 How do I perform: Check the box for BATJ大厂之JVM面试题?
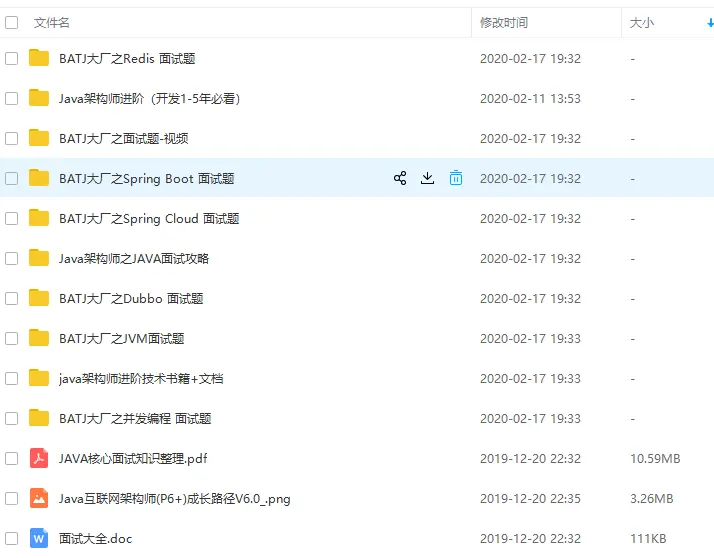11,338
